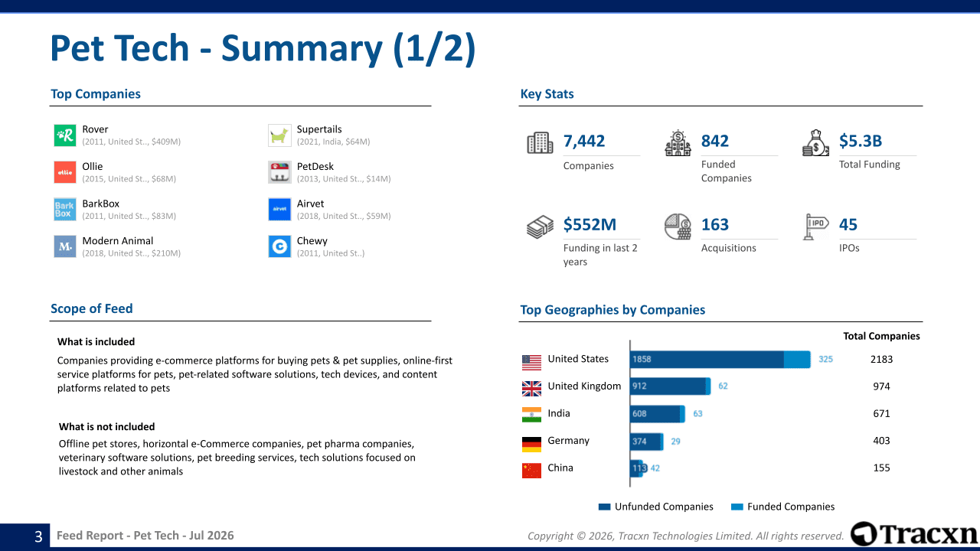
Task: Open the Modern Animal logo icon
Action: pyautogui.click(x=65, y=246)
